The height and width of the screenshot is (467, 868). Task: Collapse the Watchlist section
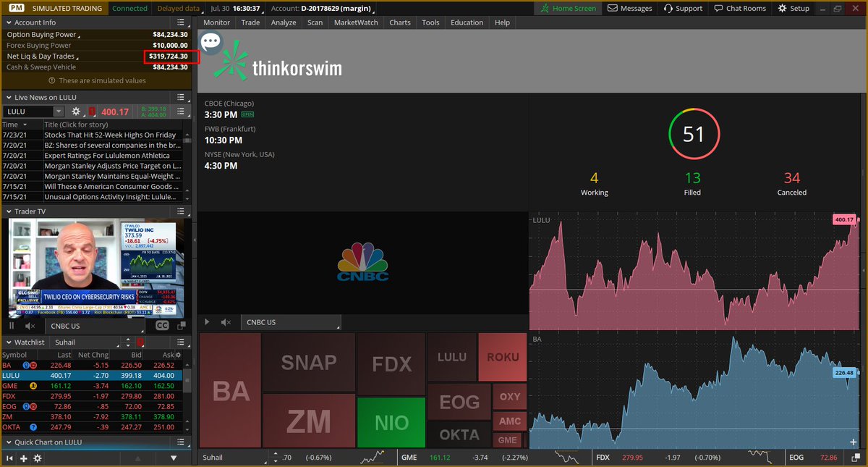[8, 342]
